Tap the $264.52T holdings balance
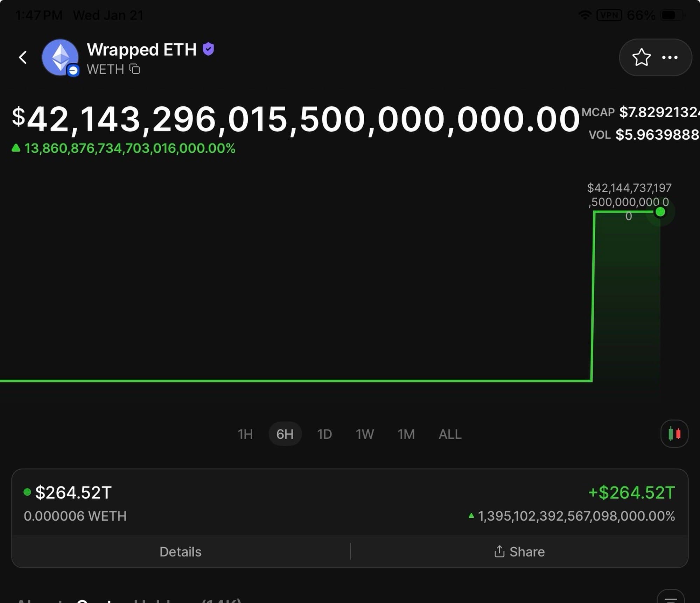The width and height of the screenshot is (700, 603). (x=73, y=492)
